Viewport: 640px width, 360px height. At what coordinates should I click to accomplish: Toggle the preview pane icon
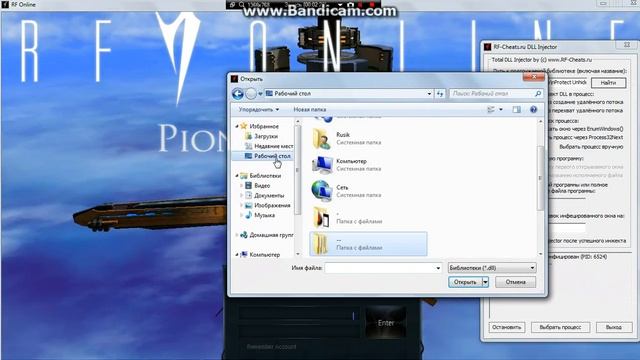[516, 109]
